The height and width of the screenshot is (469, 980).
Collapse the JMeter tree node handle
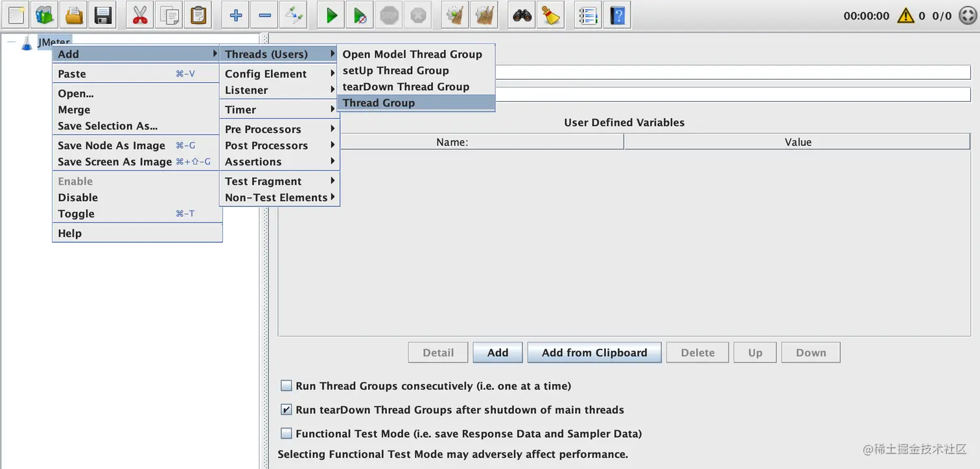(x=11, y=43)
